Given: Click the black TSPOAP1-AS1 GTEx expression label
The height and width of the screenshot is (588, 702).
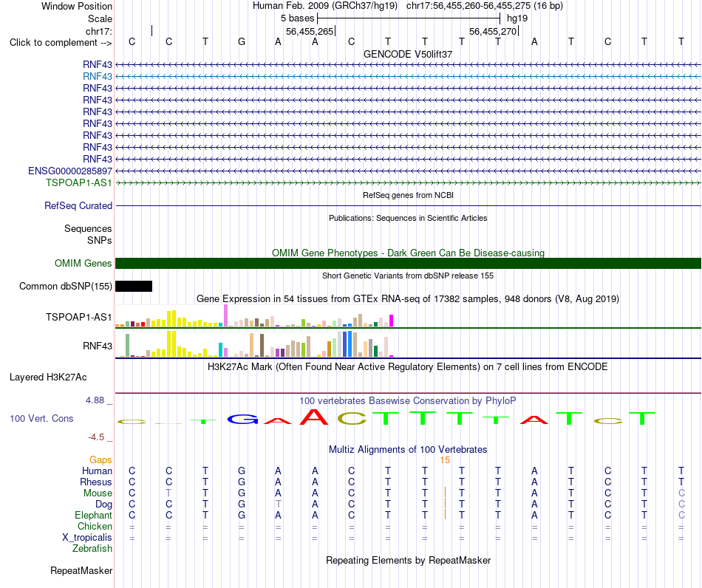Looking at the screenshot, I should coord(79,317).
